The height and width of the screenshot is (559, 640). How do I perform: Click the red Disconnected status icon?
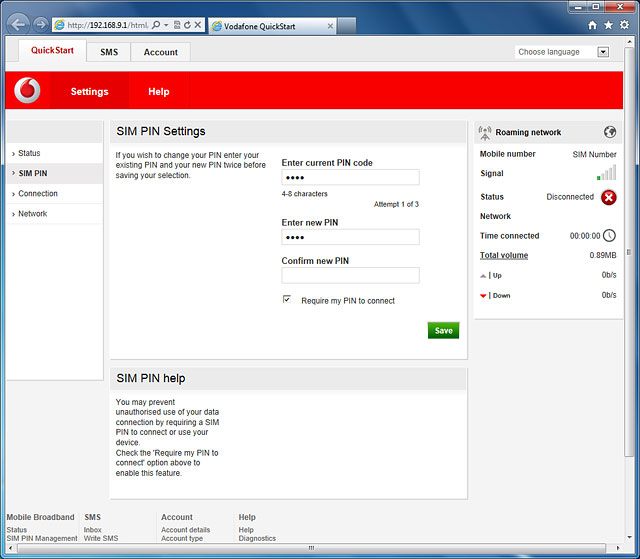click(609, 197)
